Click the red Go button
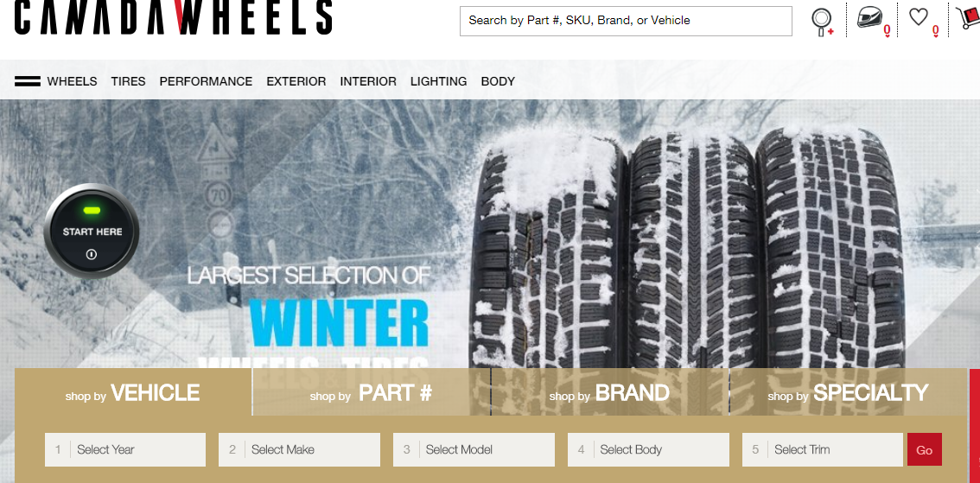The image size is (980, 483). (x=925, y=450)
